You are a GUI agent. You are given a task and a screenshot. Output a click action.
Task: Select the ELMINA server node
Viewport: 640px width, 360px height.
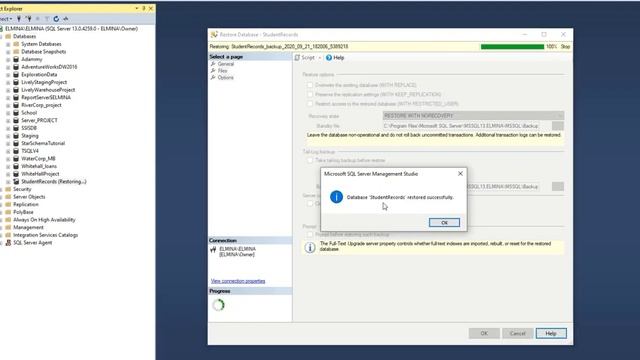[x=71, y=29]
